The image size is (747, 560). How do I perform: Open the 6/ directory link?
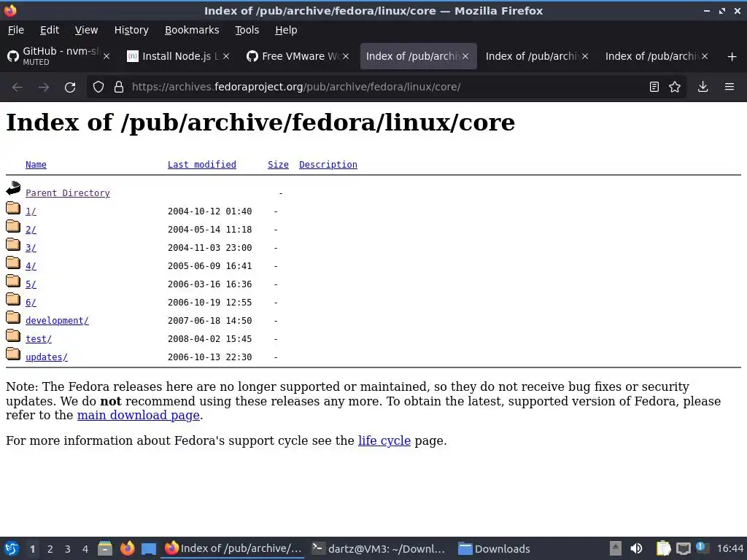31,303
